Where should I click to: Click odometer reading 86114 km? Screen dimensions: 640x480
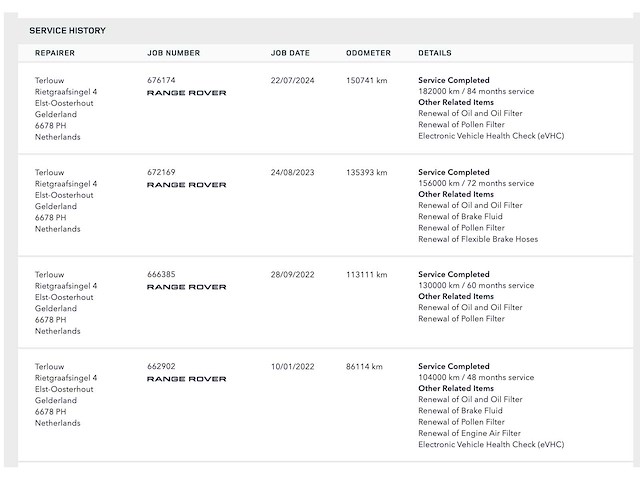coord(364,366)
